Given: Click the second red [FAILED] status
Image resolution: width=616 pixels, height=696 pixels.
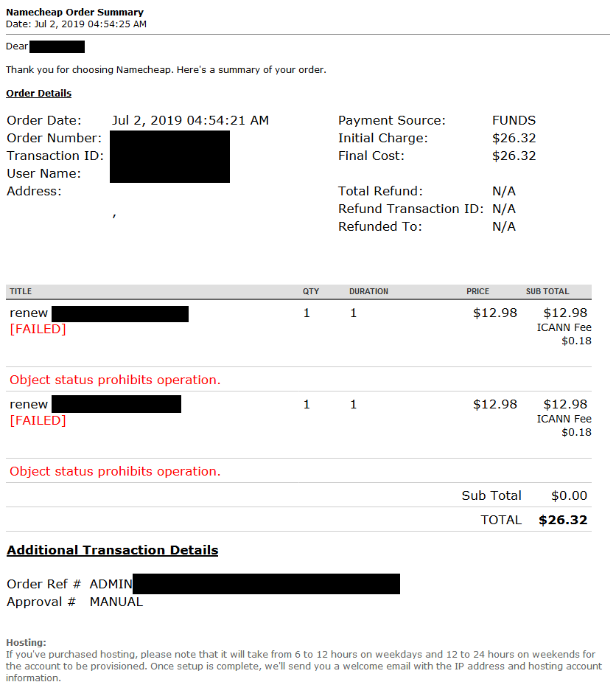Looking at the screenshot, I should click(38, 420).
